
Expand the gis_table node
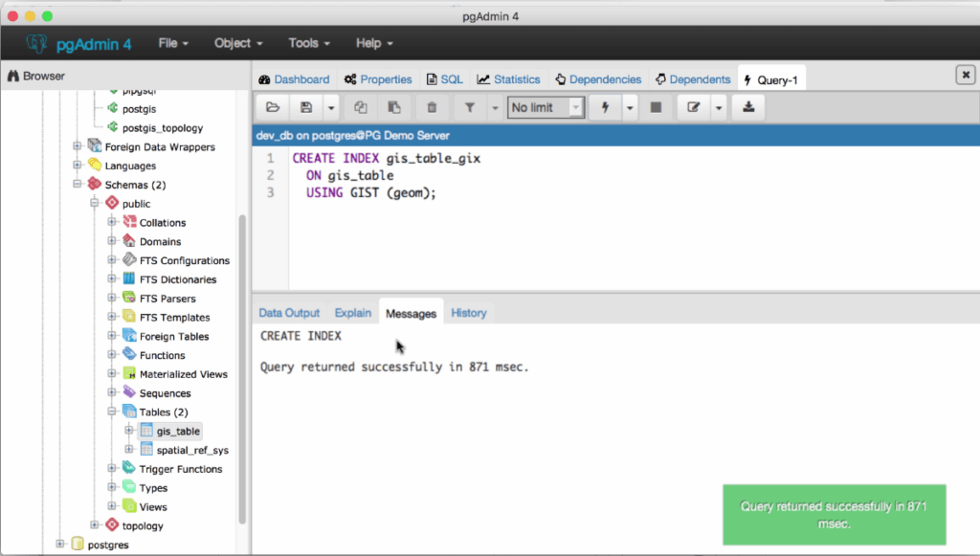pyautogui.click(x=127, y=431)
